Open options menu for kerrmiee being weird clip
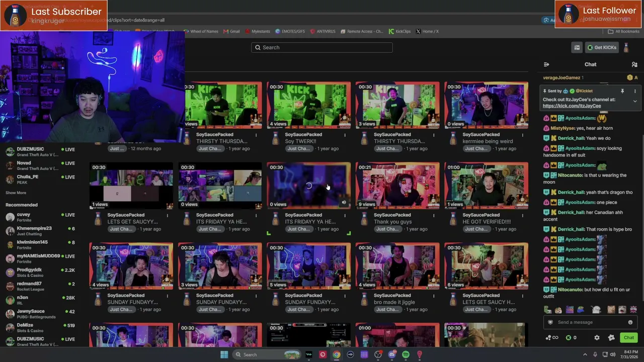Screen dimensions: 644x362 522,135
